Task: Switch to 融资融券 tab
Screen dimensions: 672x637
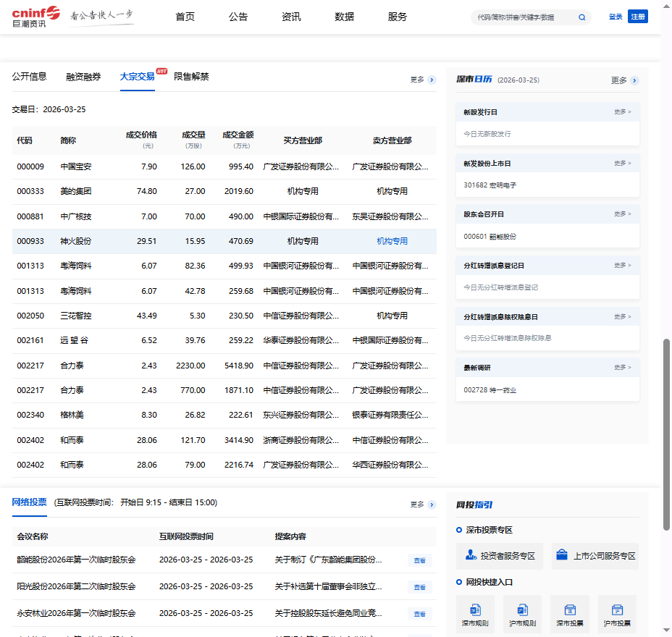Action: (x=83, y=77)
